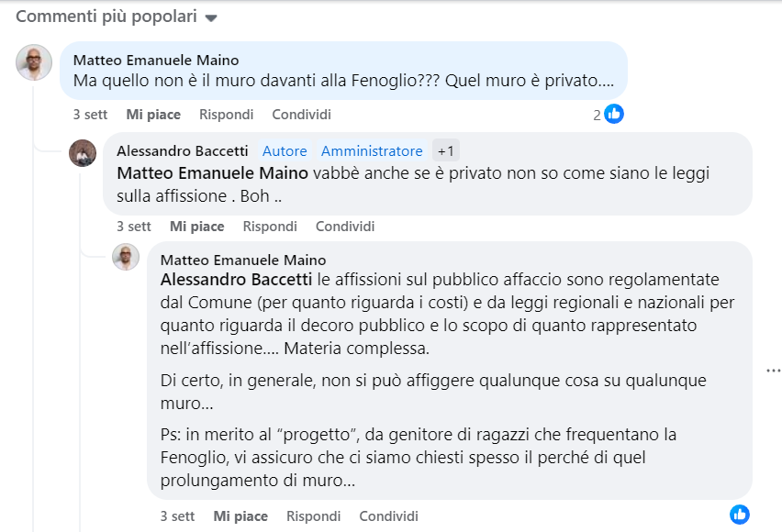This screenshot has height=532, width=782.
Task: Click the 'Amministratore' badge
Action: pos(372,150)
